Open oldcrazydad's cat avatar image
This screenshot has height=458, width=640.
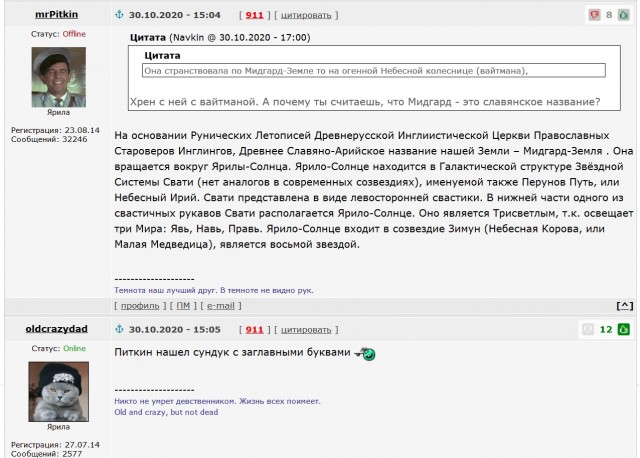tap(58, 391)
